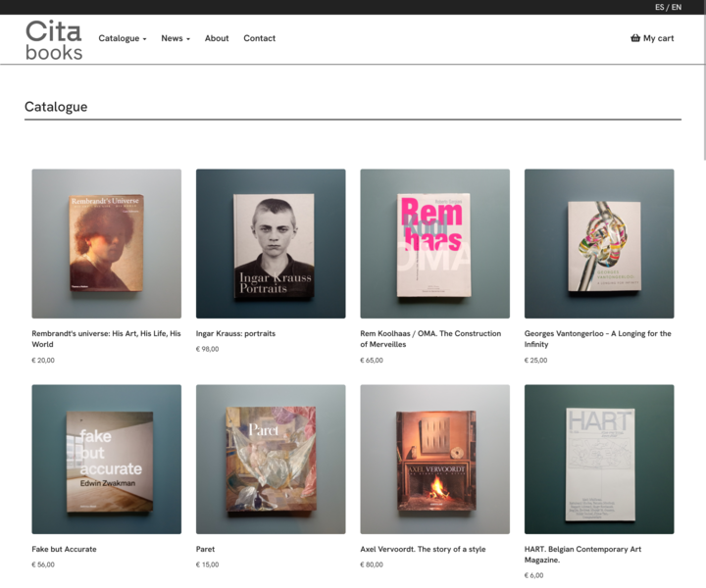
Task: Switch language to ES
Action: point(660,7)
